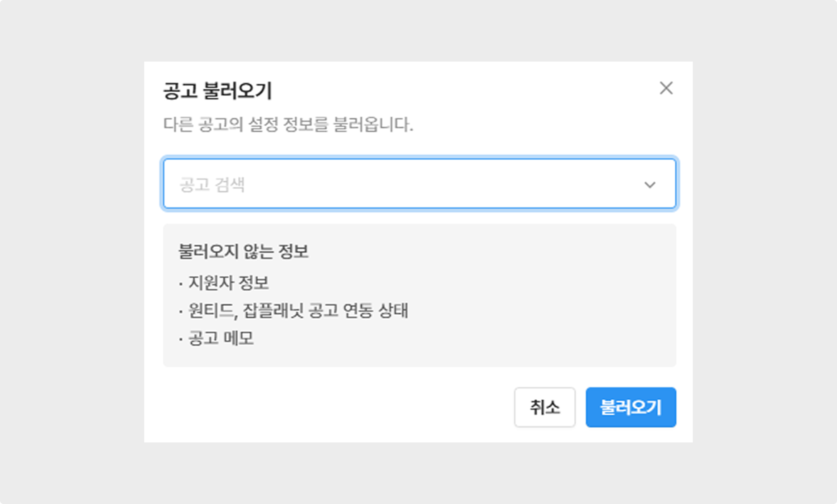Image resolution: width=837 pixels, height=504 pixels.
Task: Focus the 공고 검색 search field
Action: coord(420,184)
